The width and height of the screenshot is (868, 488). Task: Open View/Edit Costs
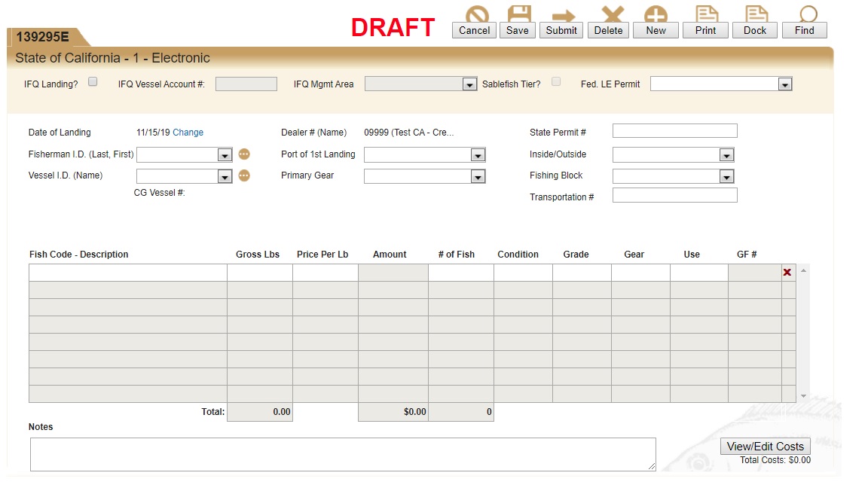coord(765,446)
